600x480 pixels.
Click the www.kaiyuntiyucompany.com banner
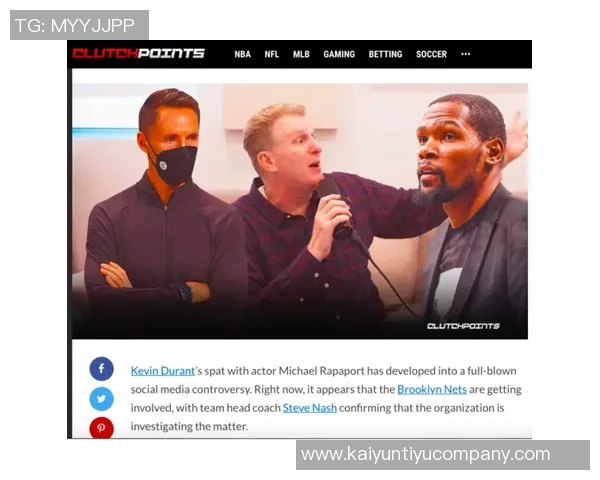[443, 455]
